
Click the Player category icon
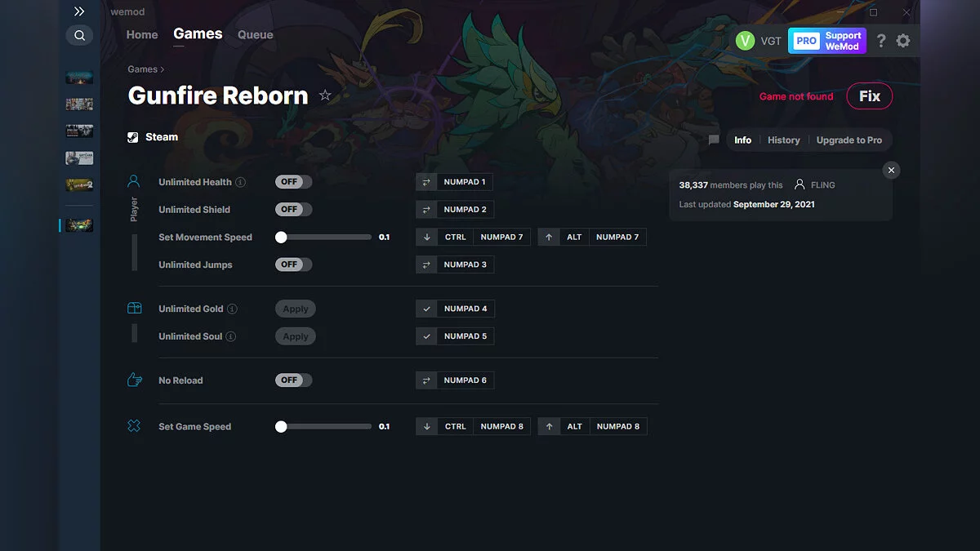pyautogui.click(x=134, y=181)
